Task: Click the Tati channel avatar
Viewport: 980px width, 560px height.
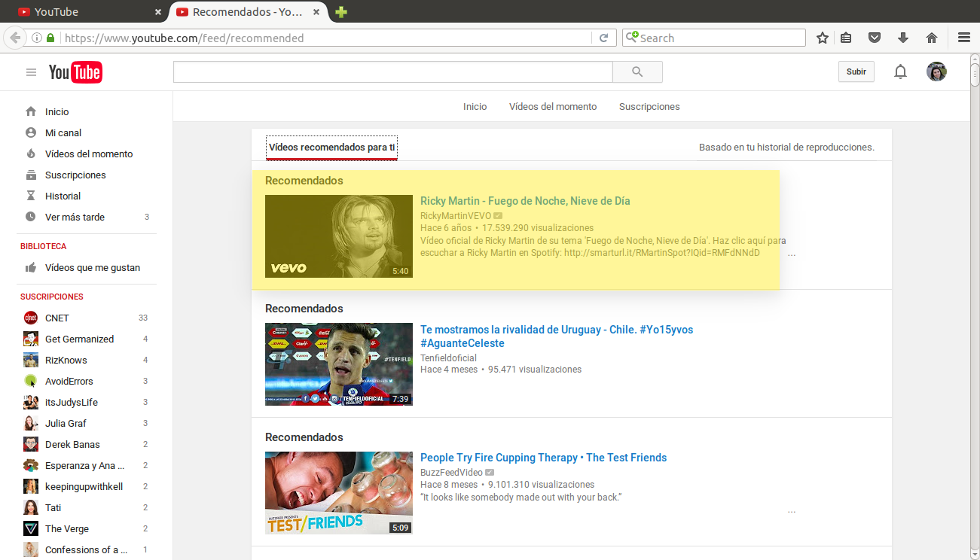Action: (31, 507)
